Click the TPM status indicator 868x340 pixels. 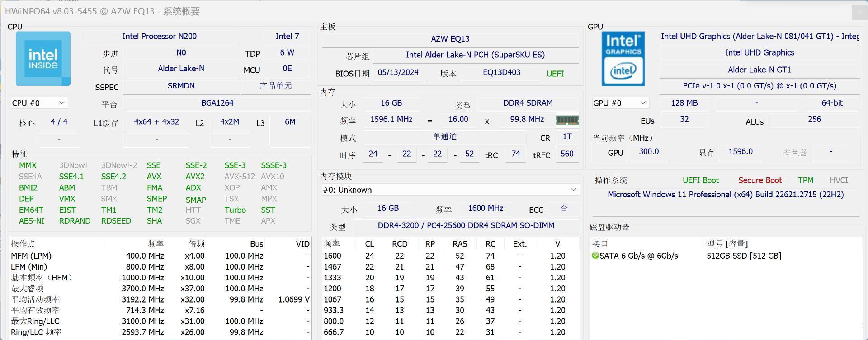tap(805, 181)
